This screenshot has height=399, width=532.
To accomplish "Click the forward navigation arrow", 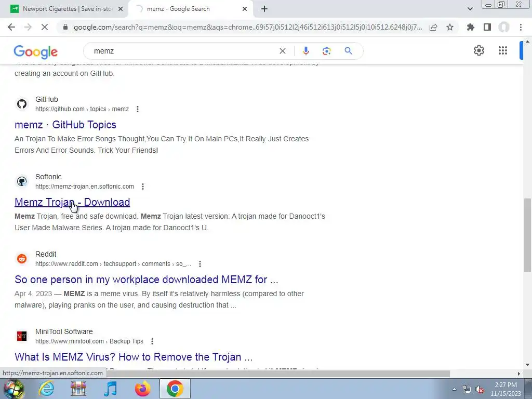I will point(28,27).
